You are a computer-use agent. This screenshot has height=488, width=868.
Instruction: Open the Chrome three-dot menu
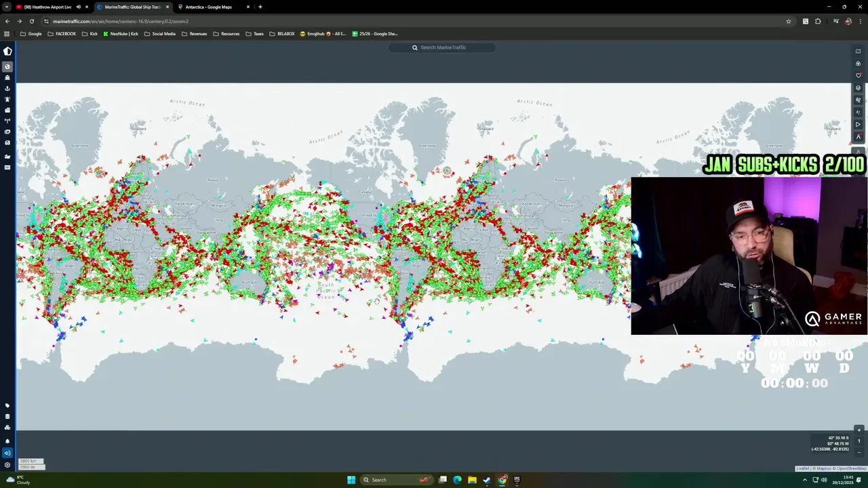click(860, 21)
